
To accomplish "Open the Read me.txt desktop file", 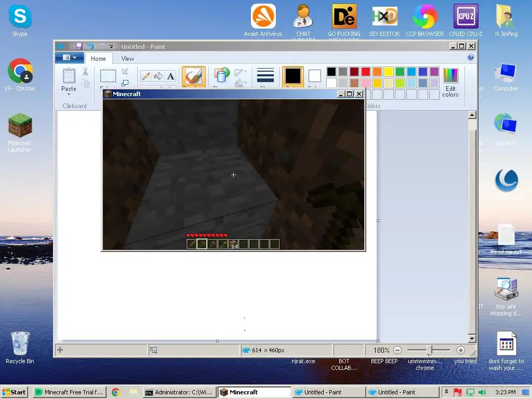I will (x=506, y=239).
